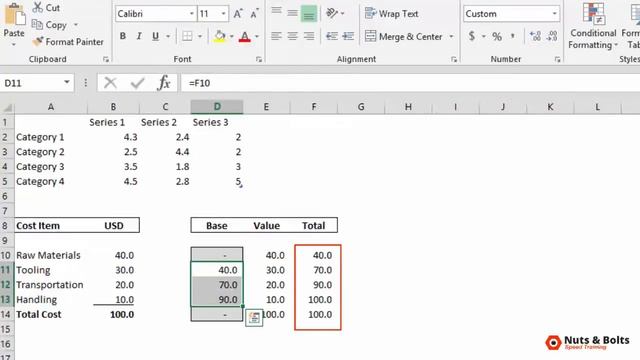Viewport: 640px width, 360px height.
Task: Toggle bold formatting
Action: (123, 36)
